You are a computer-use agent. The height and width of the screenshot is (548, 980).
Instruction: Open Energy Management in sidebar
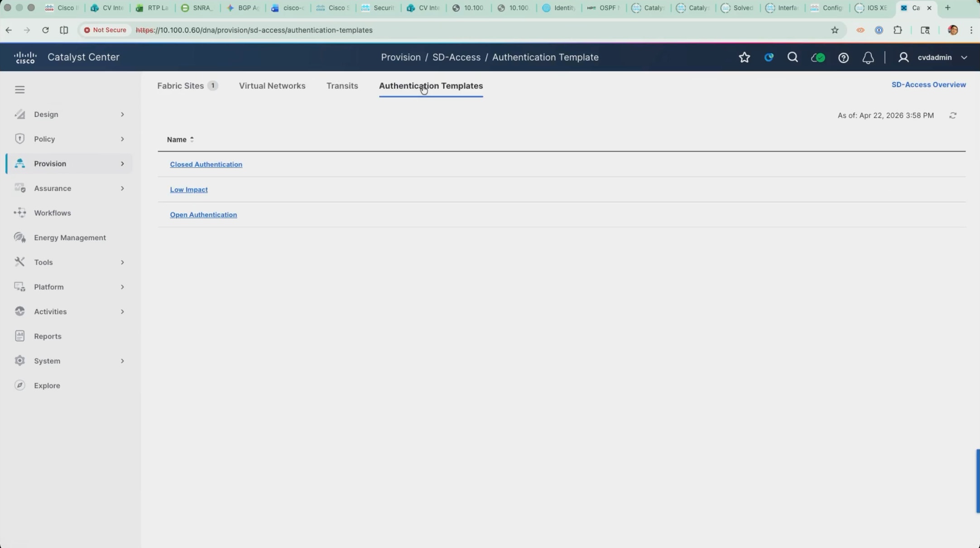click(x=70, y=238)
